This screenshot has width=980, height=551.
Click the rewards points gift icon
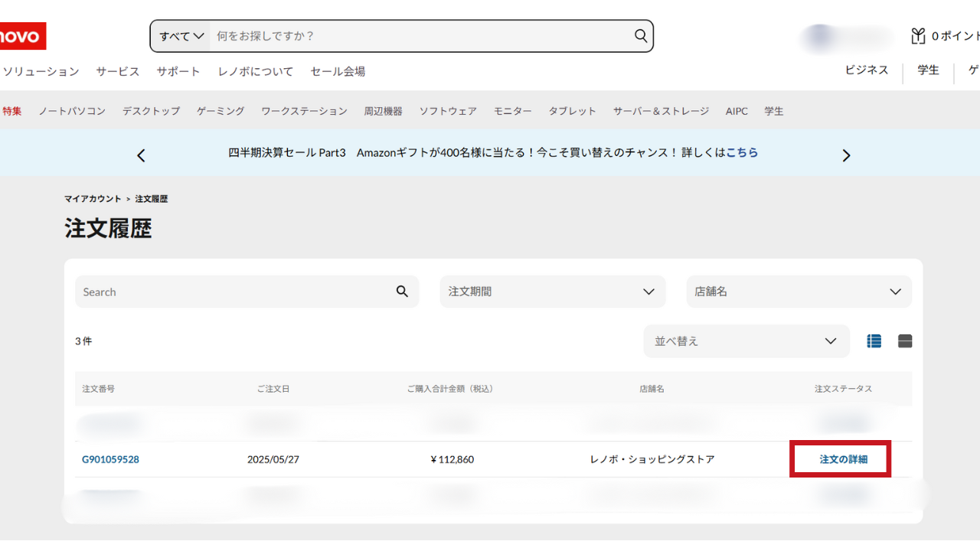(917, 36)
